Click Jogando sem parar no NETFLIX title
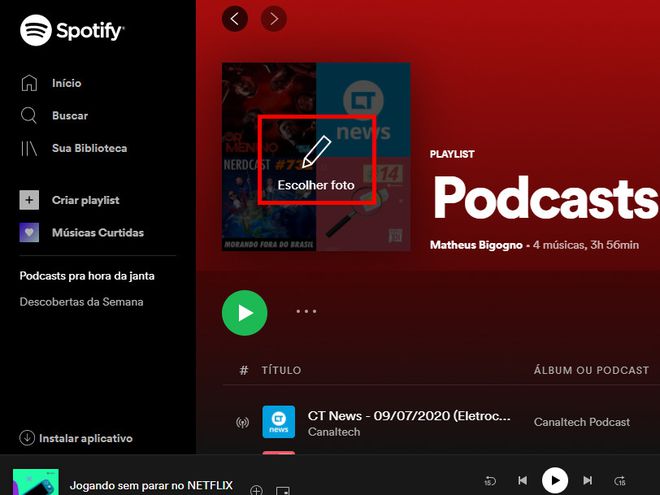This screenshot has height=495, width=660. (151, 485)
